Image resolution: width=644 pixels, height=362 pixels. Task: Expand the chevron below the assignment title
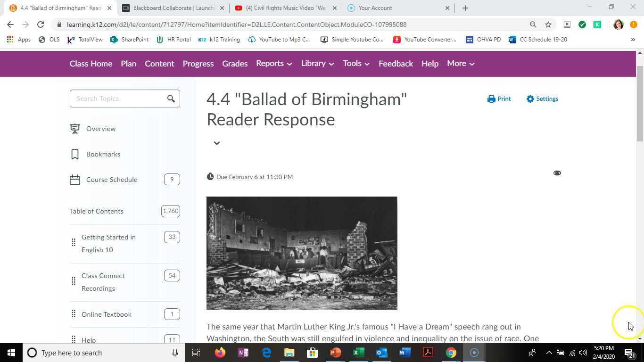point(217,143)
